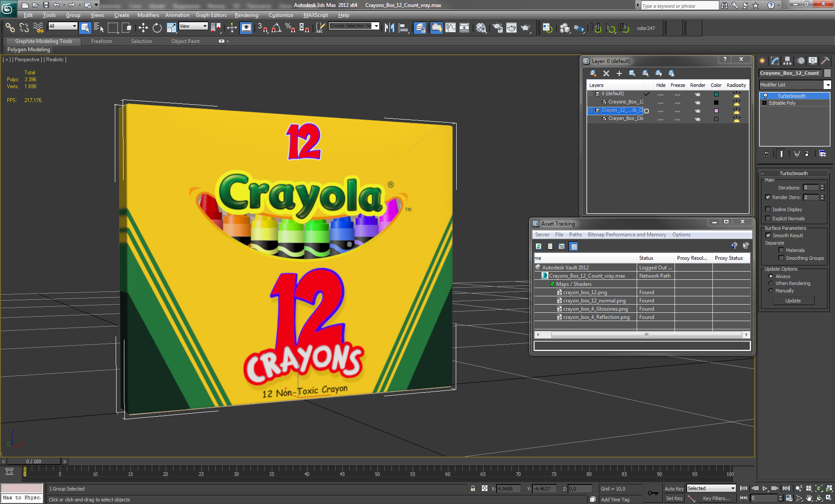This screenshot has width=835, height=504.
Task: Click Create New Layer icon in Layer dialog
Action: click(593, 73)
